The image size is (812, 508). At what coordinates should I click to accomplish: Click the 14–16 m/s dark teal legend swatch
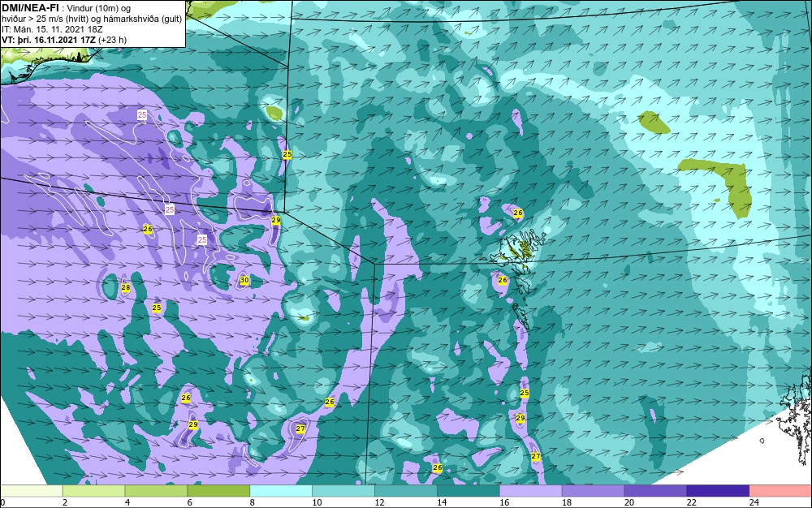point(469,490)
